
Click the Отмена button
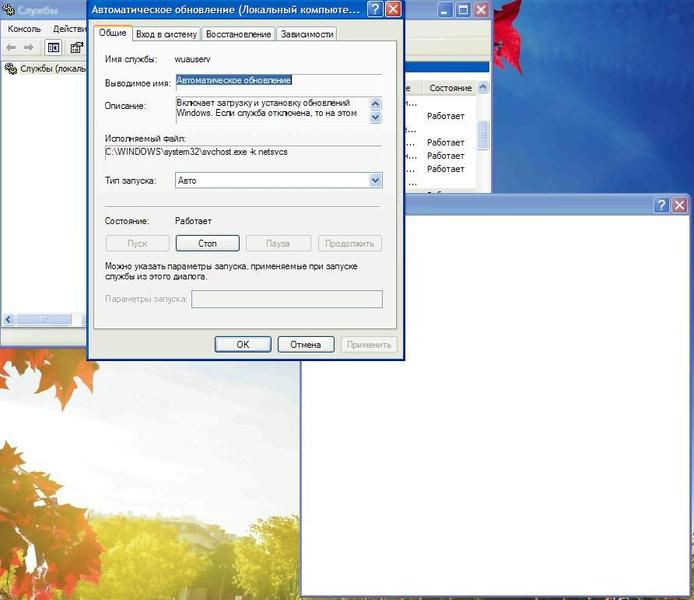point(305,344)
